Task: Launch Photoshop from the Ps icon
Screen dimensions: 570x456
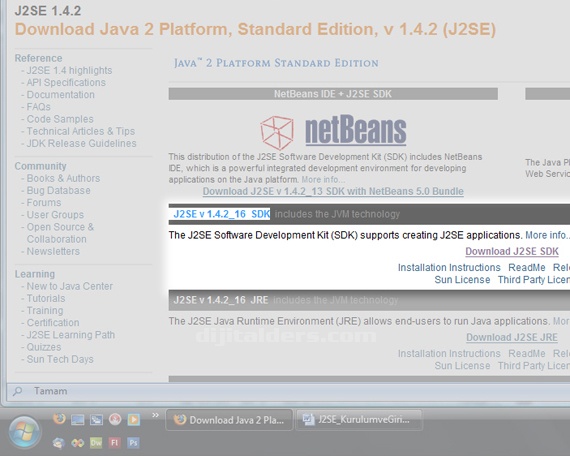Action: pyautogui.click(x=133, y=443)
